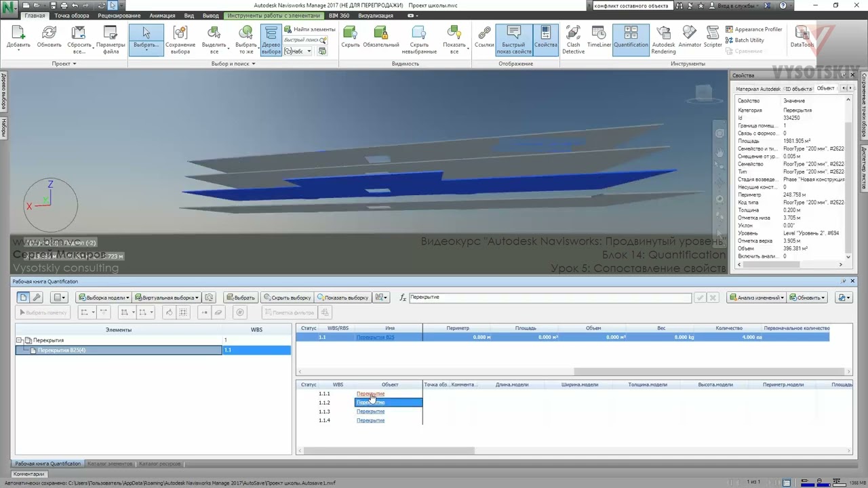Screen dimensions: 868x488
Task: Click the Undo arrow in quick access toolbar
Action: tap(75, 5)
